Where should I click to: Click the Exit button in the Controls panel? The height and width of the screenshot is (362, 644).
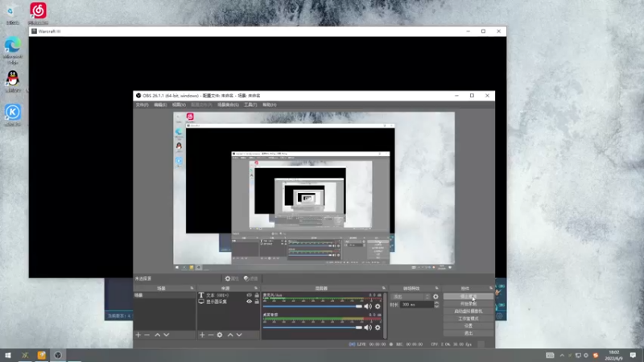tap(469, 333)
